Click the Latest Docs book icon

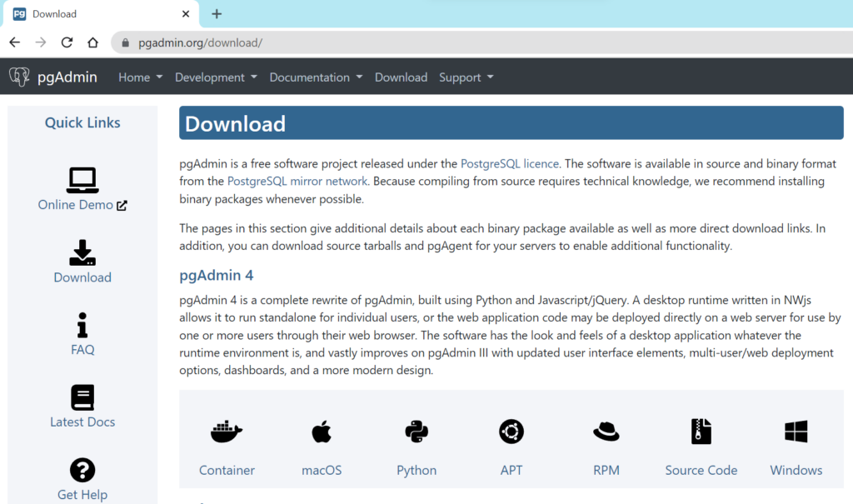coord(82,397)
